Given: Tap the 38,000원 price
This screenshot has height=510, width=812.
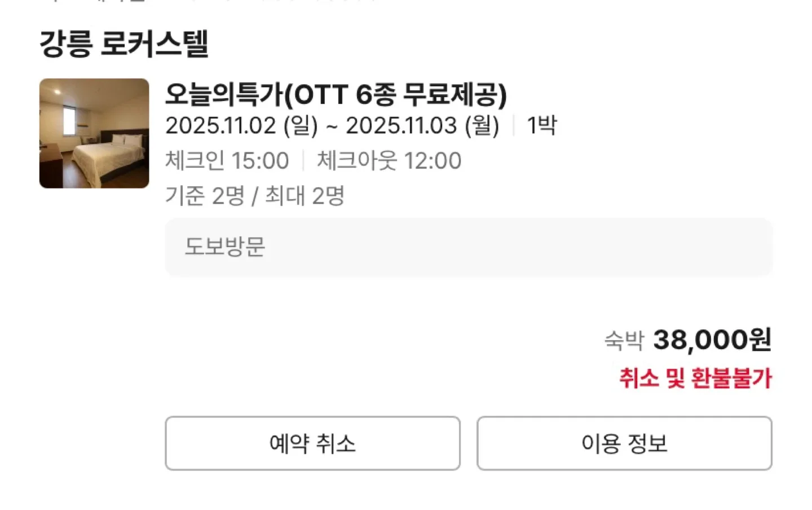Looking at the screenshot, I should (712, 340).
